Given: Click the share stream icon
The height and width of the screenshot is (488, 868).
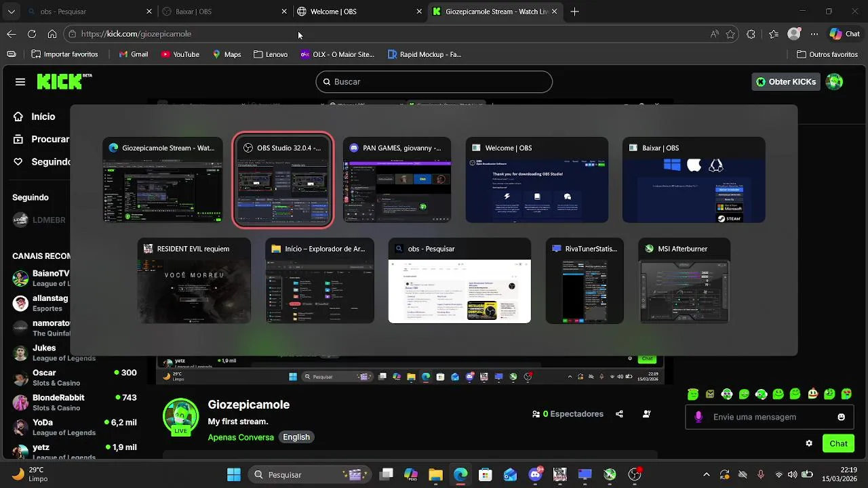Looking at the screenshot, I should tap(619, 414).
